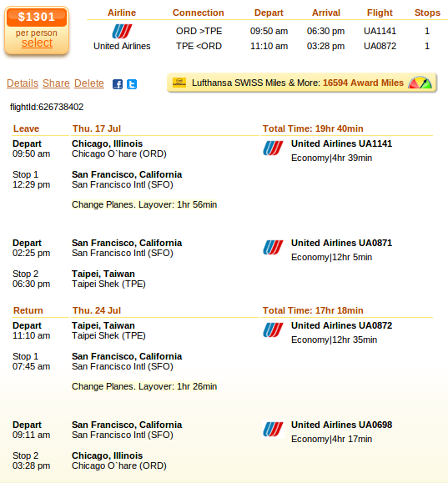Viewport: 448px width, 483px height.
Task: Open the Share link
Action: 56,83
